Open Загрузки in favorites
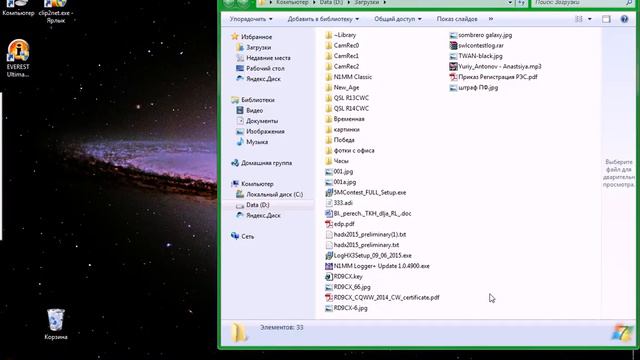This screenshot has width=640, height=360. tap(253, 47)
